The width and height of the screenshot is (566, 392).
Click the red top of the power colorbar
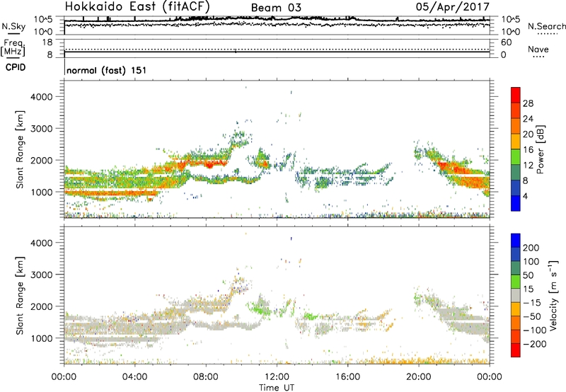pyautogui.click(x=516, y=95)
